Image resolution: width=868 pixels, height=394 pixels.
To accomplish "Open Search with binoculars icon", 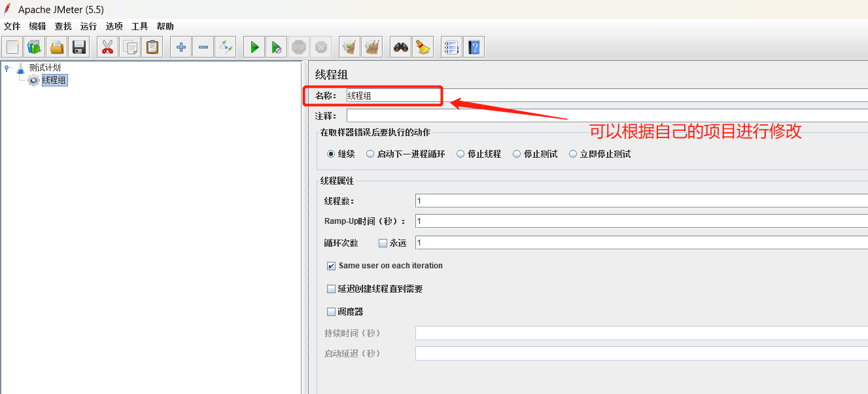I will click(401, 47).
